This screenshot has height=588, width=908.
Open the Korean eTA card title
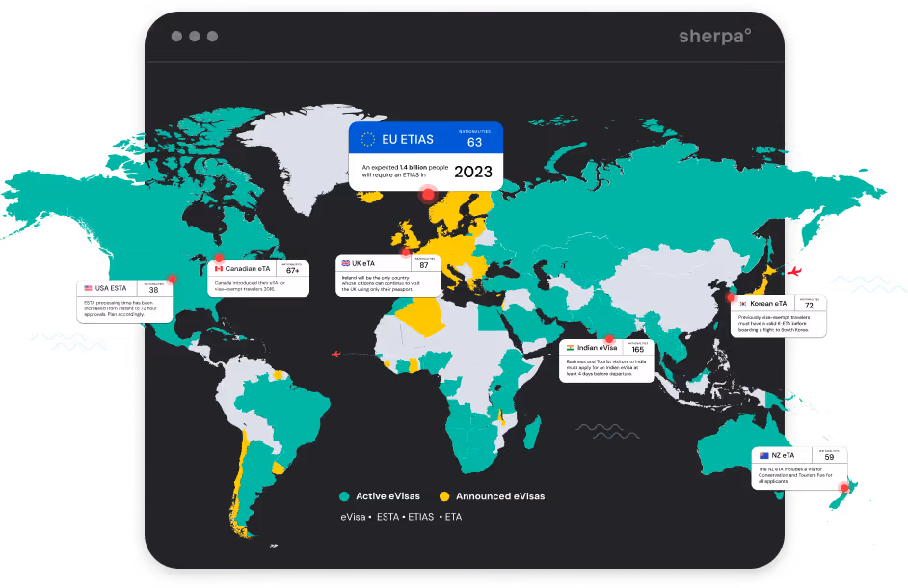[768, 303]
